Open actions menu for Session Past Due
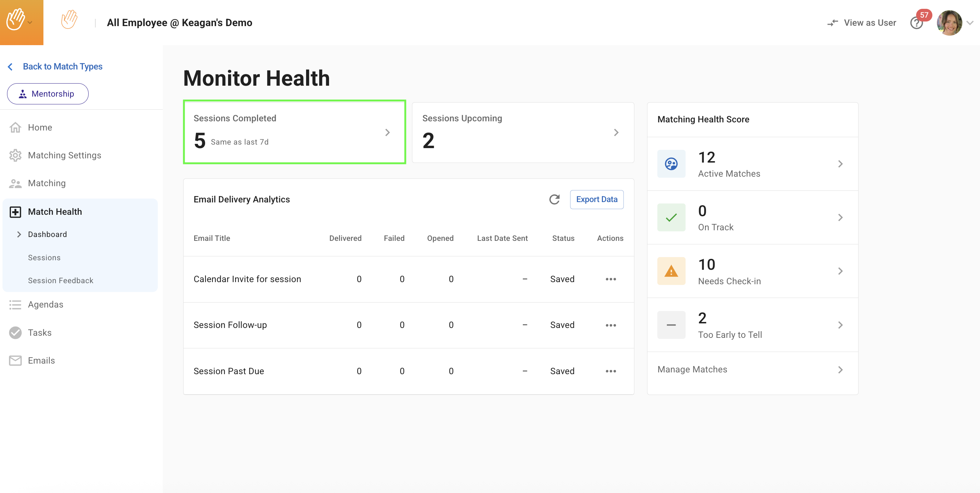Viewport: 980px width, 493px height. click(x=610, y=371)
